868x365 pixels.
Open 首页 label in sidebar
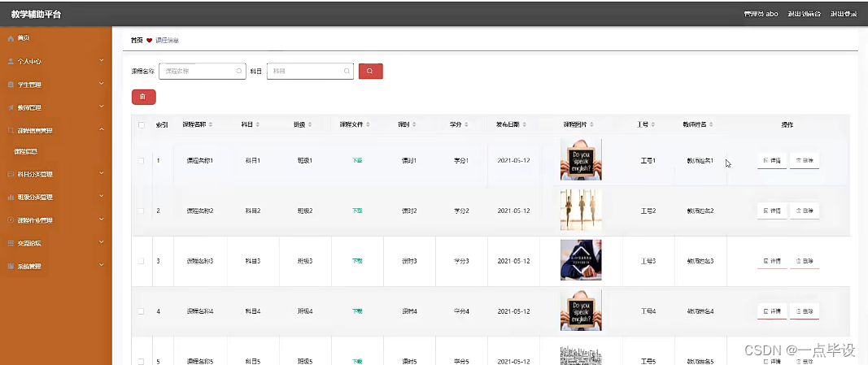pos(24,38)
